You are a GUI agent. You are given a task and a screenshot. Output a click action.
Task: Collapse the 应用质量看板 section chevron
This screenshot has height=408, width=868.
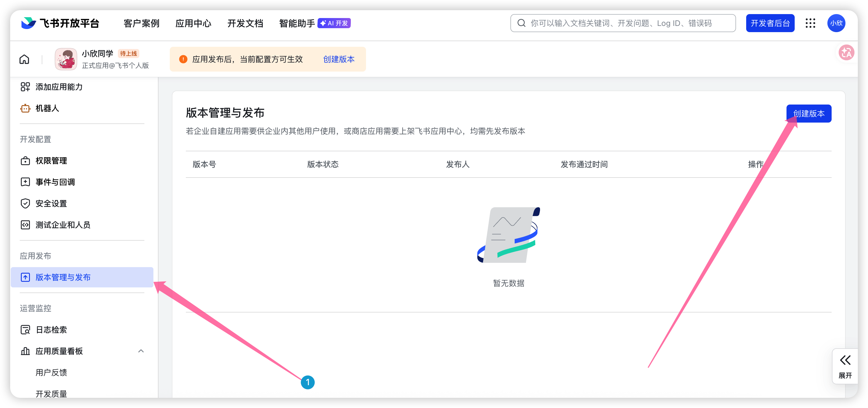[x=141, y=351]
